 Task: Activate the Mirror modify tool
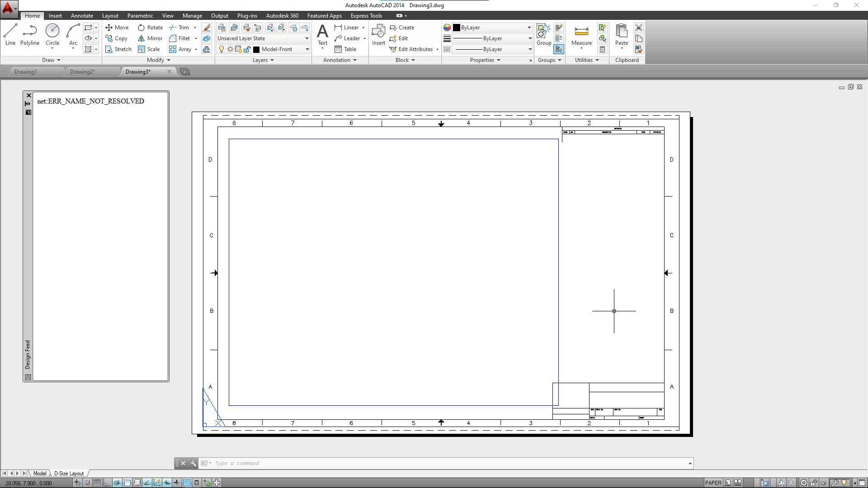150,38
